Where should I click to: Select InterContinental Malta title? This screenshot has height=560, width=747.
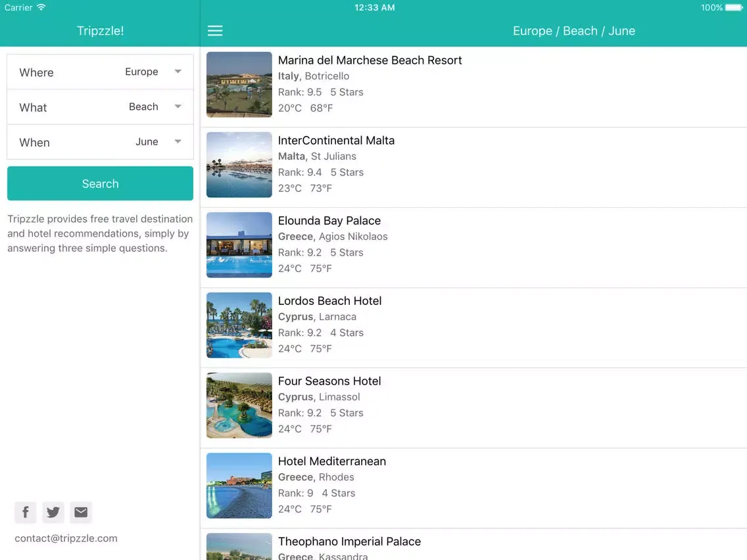(x=336, y=141)
